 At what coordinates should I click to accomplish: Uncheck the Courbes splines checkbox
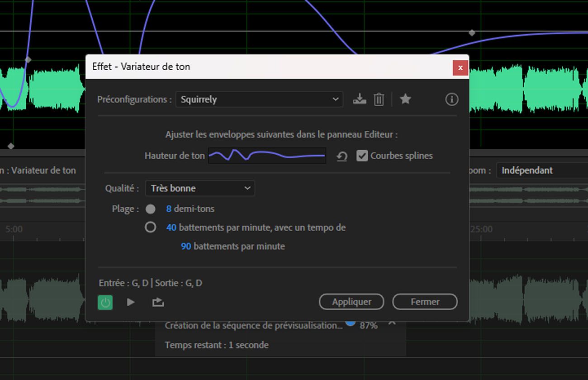click(362, 156)
